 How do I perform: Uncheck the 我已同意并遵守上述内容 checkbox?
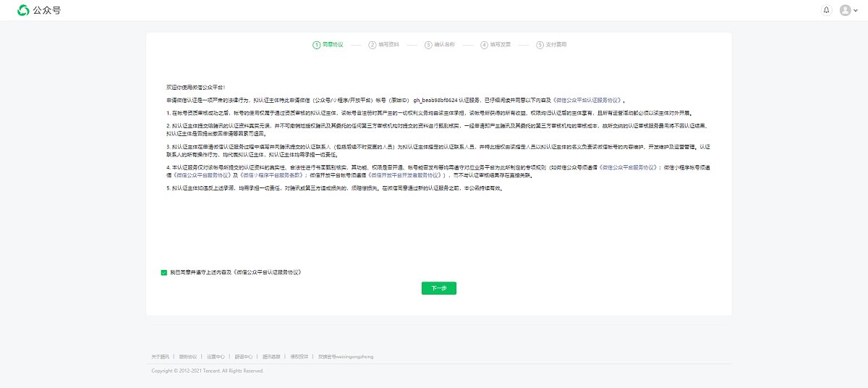(x=164, y=273)
